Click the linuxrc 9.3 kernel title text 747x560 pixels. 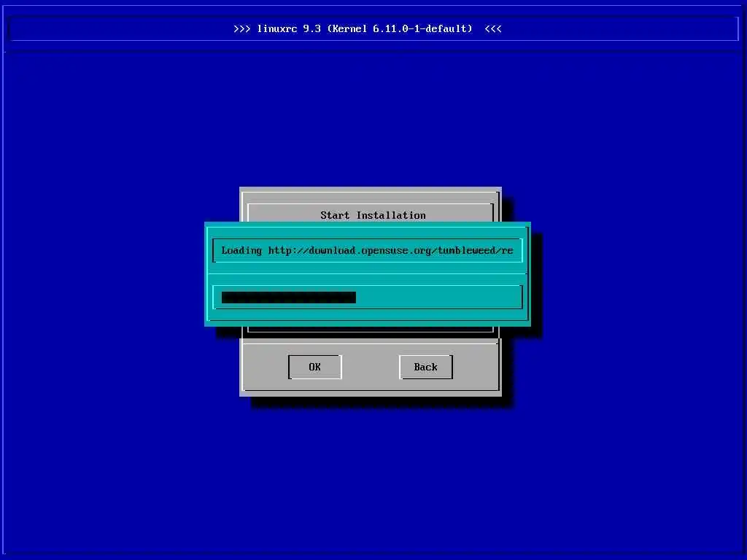click(x=368, y=28)
